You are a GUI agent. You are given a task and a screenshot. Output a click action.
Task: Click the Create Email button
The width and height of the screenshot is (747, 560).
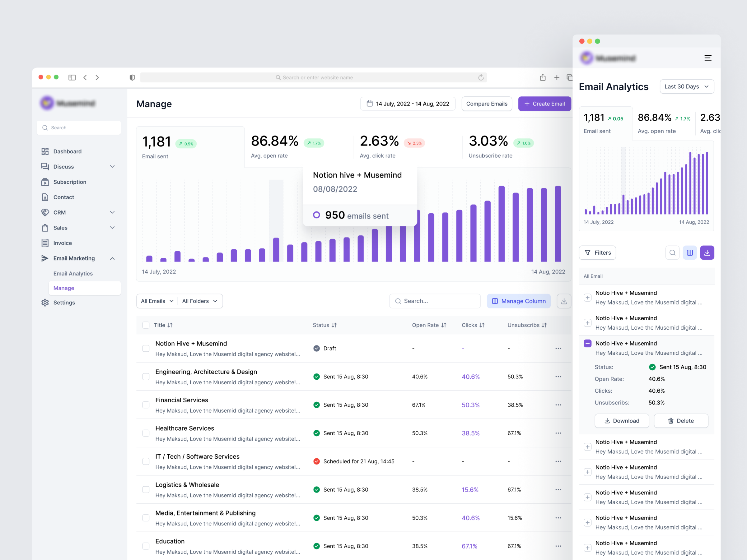[x=544, y=104]
